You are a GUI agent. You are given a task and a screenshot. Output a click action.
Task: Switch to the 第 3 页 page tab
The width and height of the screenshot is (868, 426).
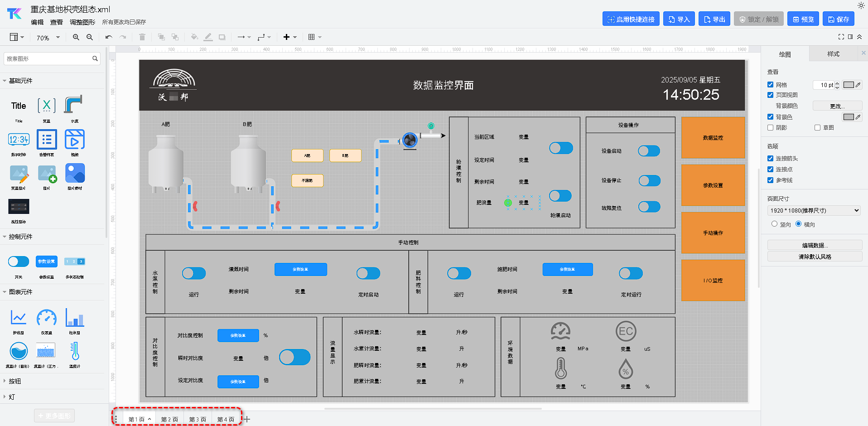click(198, 419)
